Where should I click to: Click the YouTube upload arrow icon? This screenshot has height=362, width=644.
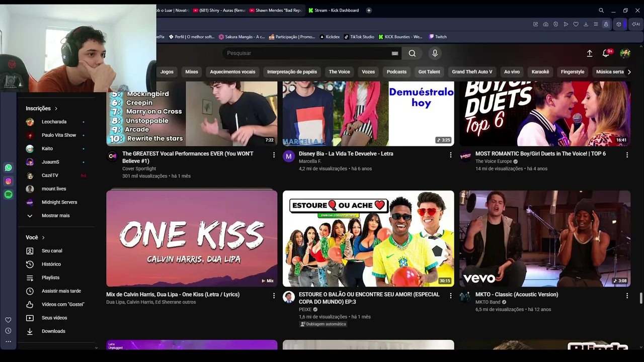pos(590,53)
